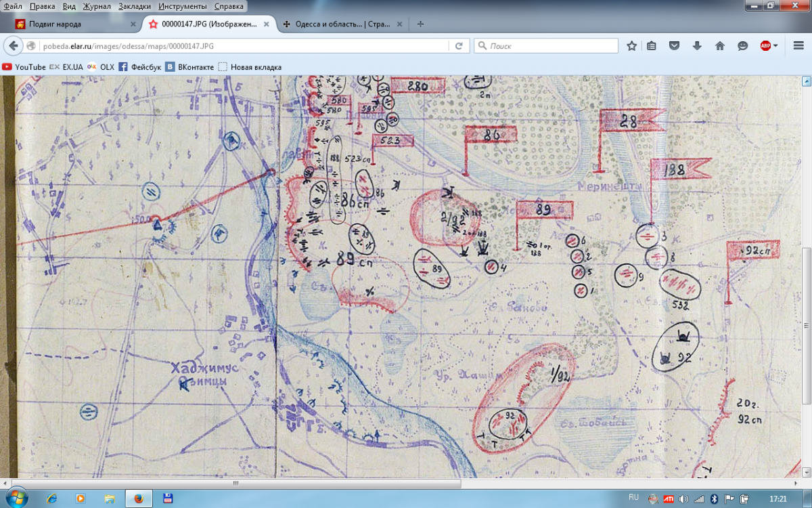Screen dimensions: 812x508
Task: Open a new tab with plus button
Action: 420,24
